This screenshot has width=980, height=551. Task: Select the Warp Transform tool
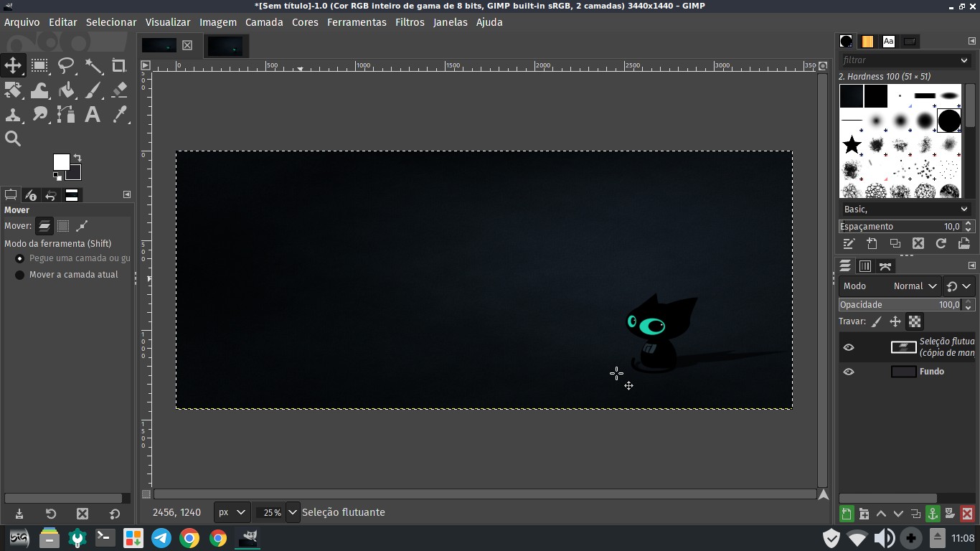(39, 90)
